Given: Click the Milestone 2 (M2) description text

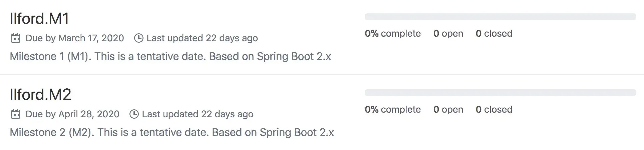Looking at the screenshot, I should pos(172,132).
